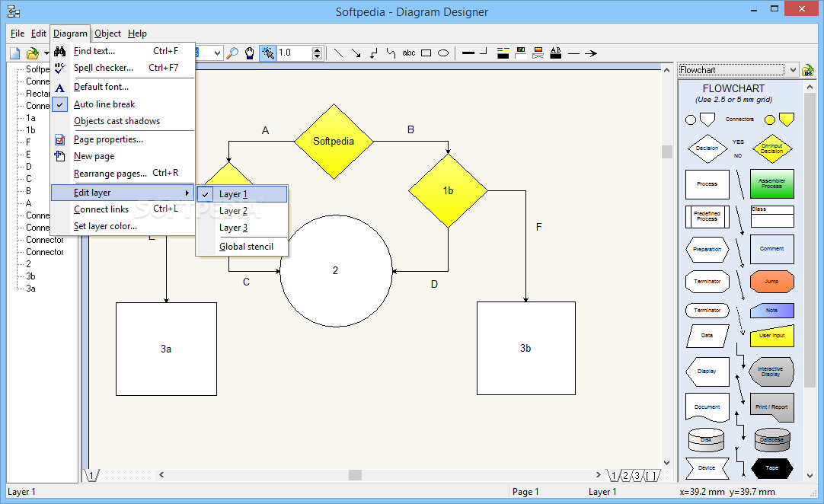Open the zoom level combo box arrow
The height and width of the screenshot is (504, 824).
[217, 53]
